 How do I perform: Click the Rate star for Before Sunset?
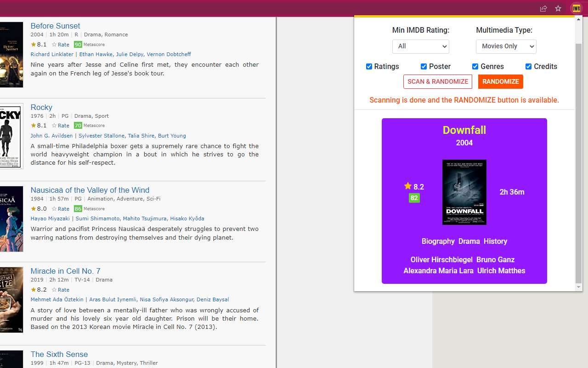pyautogui.click(x=61, y=45)
